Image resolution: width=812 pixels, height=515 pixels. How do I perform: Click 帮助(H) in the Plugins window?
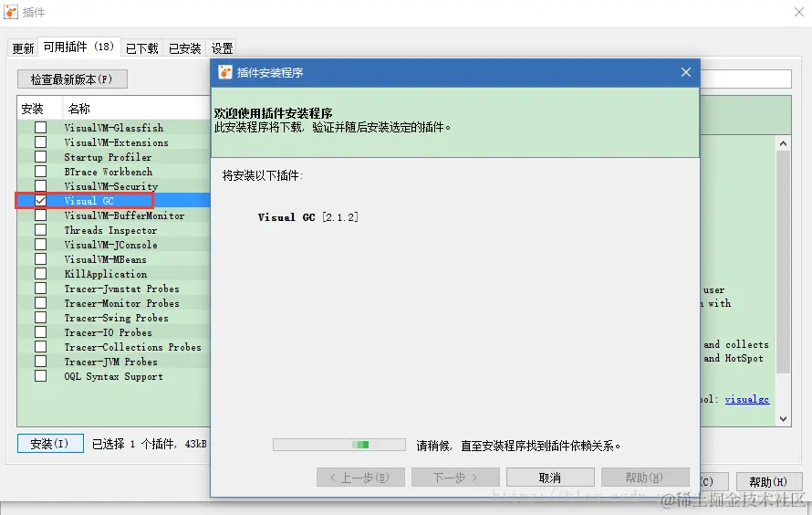tap(768, 482)
